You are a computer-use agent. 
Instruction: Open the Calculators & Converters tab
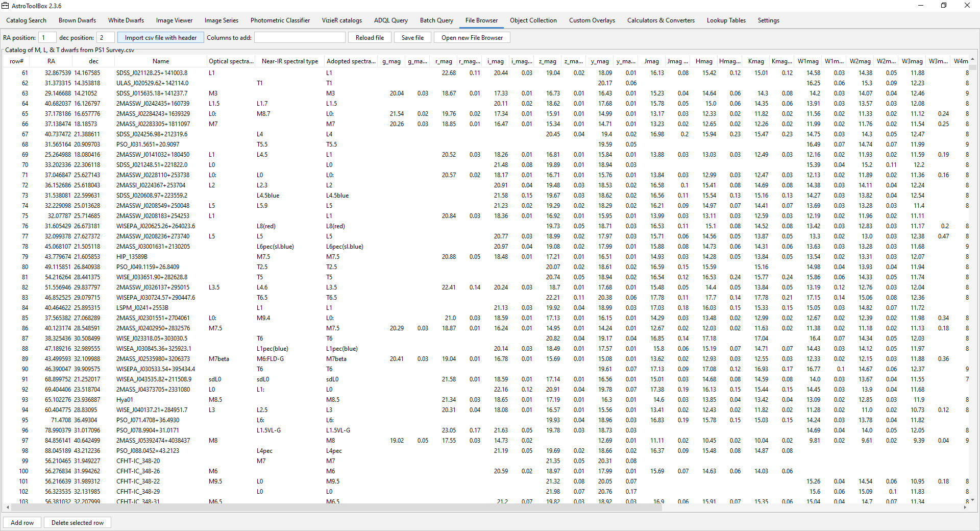point(660,20)
